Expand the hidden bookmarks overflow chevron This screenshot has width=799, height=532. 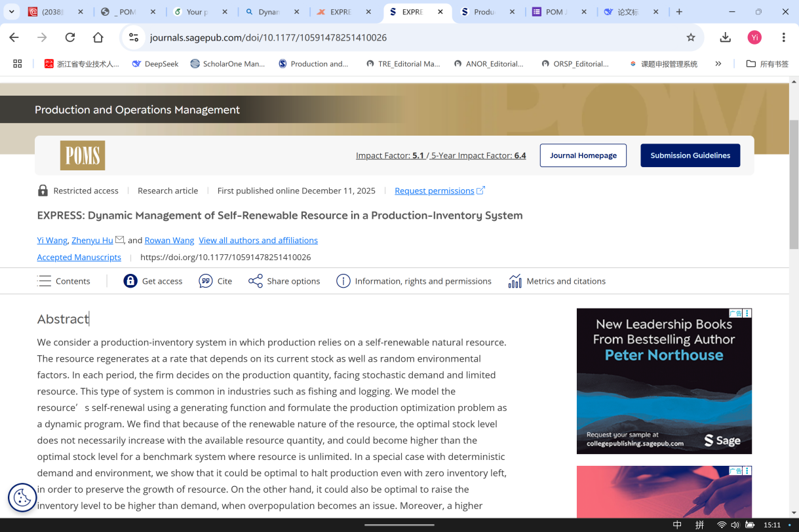718,64
